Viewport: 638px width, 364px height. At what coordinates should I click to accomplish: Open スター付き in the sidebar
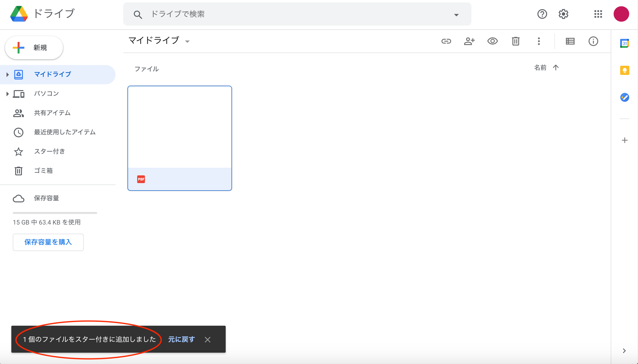(58, 152)
